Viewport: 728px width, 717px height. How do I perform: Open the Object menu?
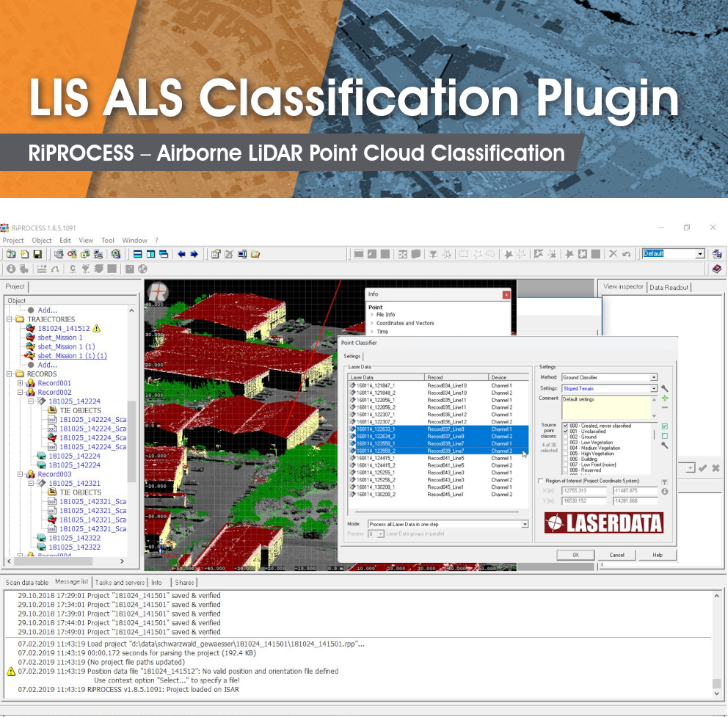coord(41,241)
